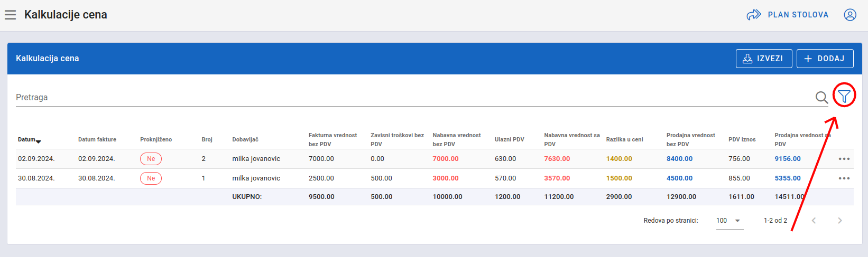Click the value 3570.00

[x=557, y=178]
